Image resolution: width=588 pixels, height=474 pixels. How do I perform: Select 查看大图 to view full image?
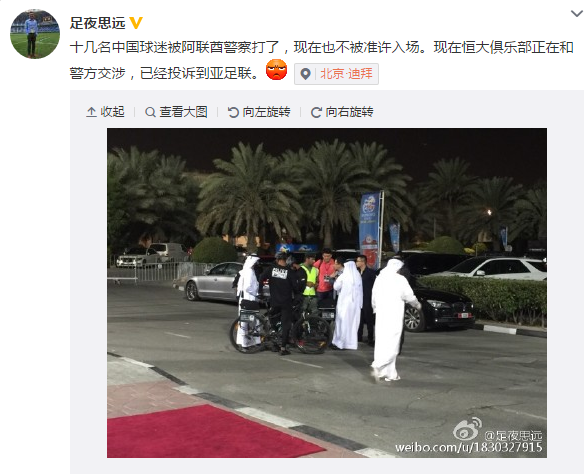pyautogui.click(x=176, y=112)
